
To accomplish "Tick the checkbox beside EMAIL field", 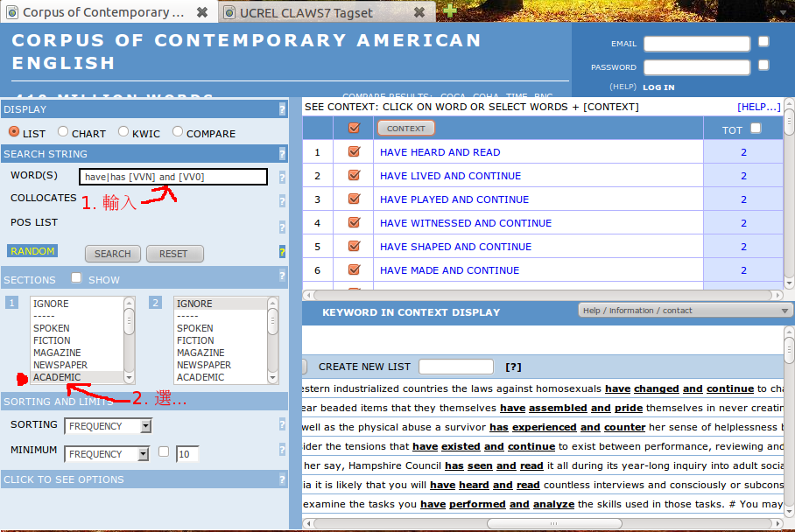I will [x=763, y=41].
